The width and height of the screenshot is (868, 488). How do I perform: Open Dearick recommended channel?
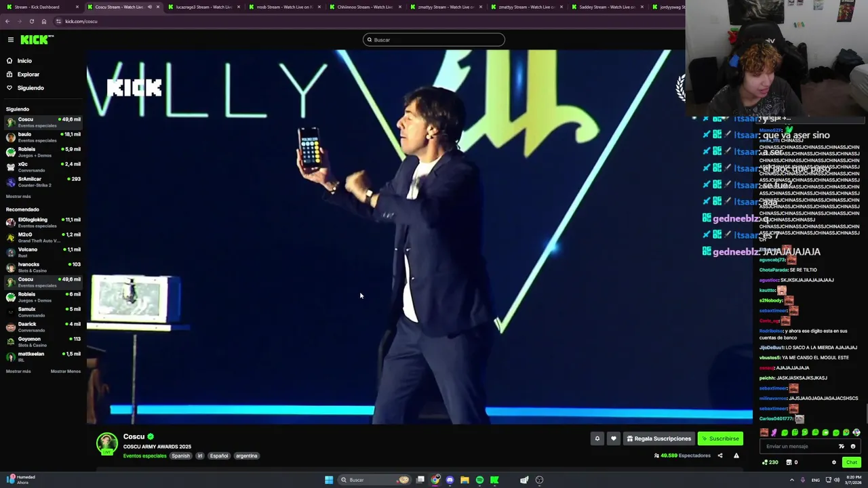[x=43, y=327]
